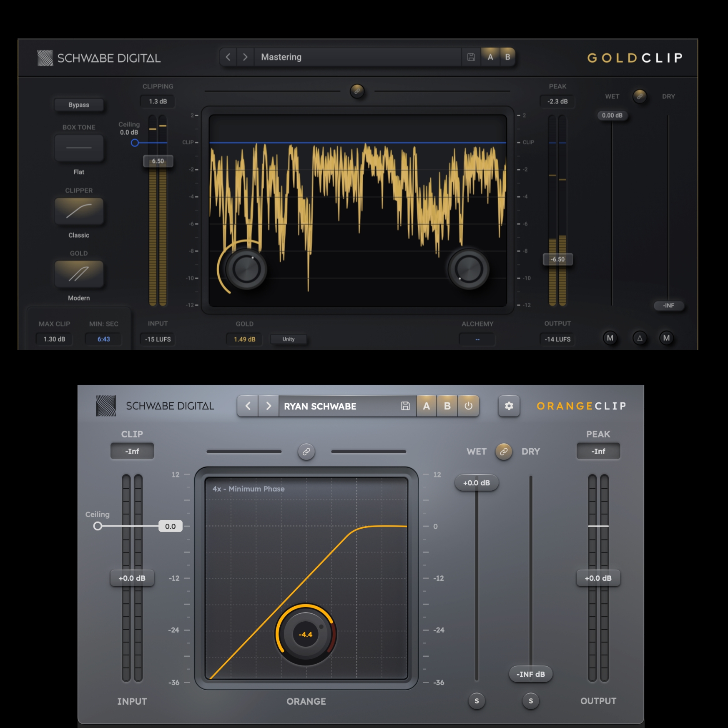
Task: Click the GOLDCLIP title logo
Action: (x=635, y=58)
